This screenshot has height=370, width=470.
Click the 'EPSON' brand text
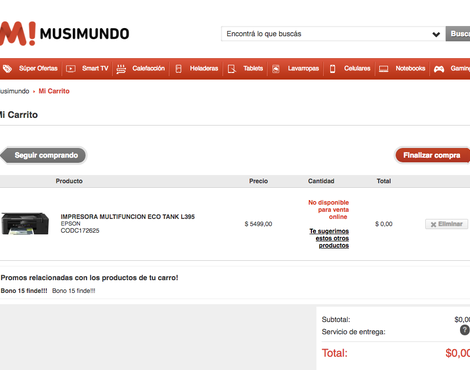point(70,224)
